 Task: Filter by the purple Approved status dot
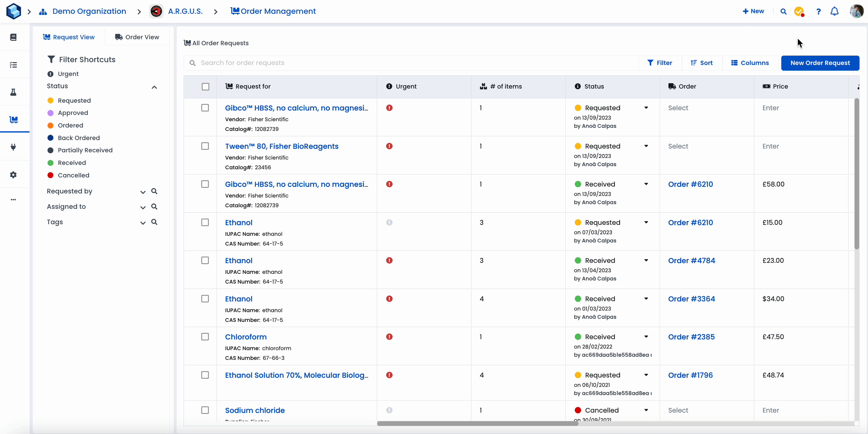coord(51,113)
